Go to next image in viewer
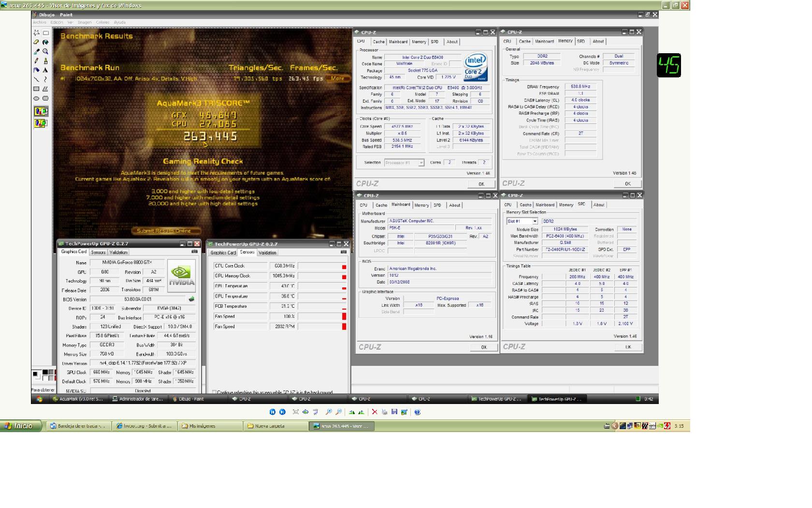Screen dimensions: 812x508 click(x=282, y=412)
